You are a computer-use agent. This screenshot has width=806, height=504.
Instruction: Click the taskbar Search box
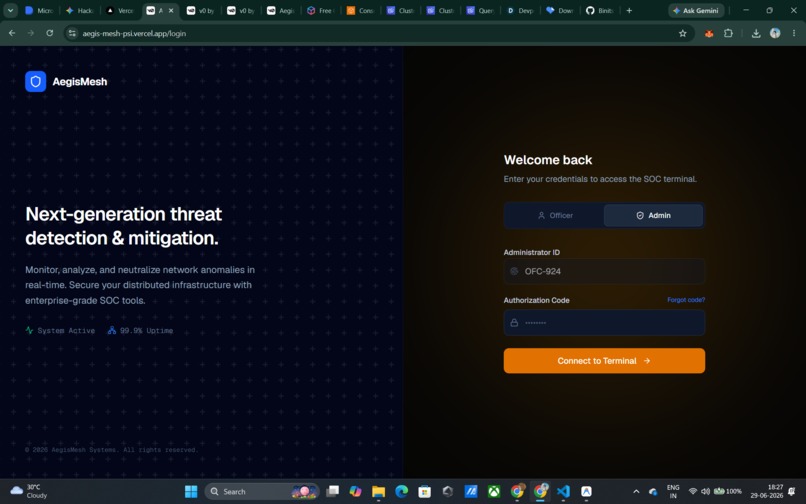pos(262,492)
